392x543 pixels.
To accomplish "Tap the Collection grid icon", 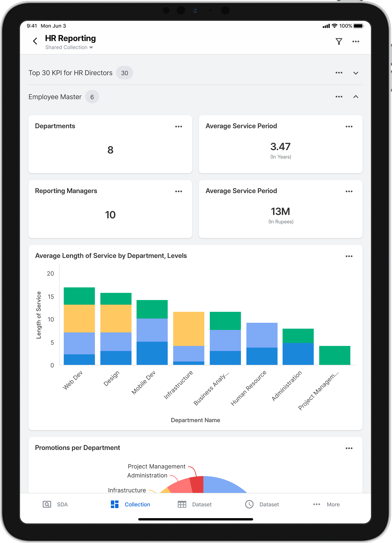I will (x=115, y=504).
